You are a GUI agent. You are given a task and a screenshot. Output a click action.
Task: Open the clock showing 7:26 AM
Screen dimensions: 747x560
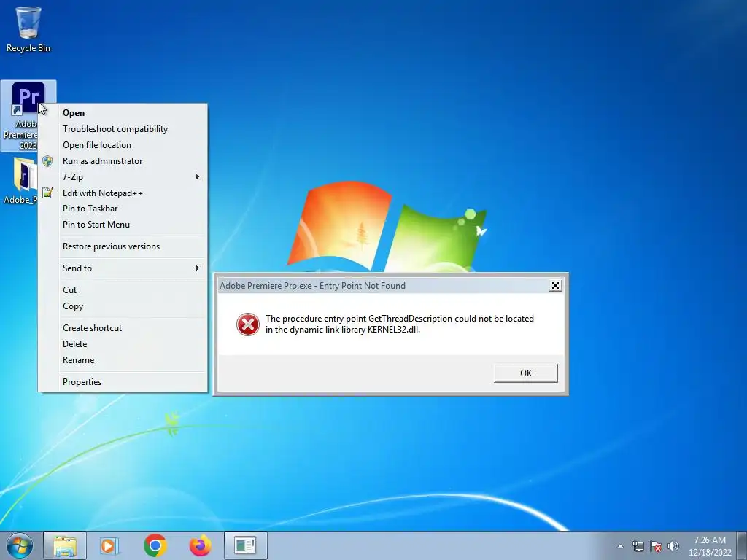(710, 546)
